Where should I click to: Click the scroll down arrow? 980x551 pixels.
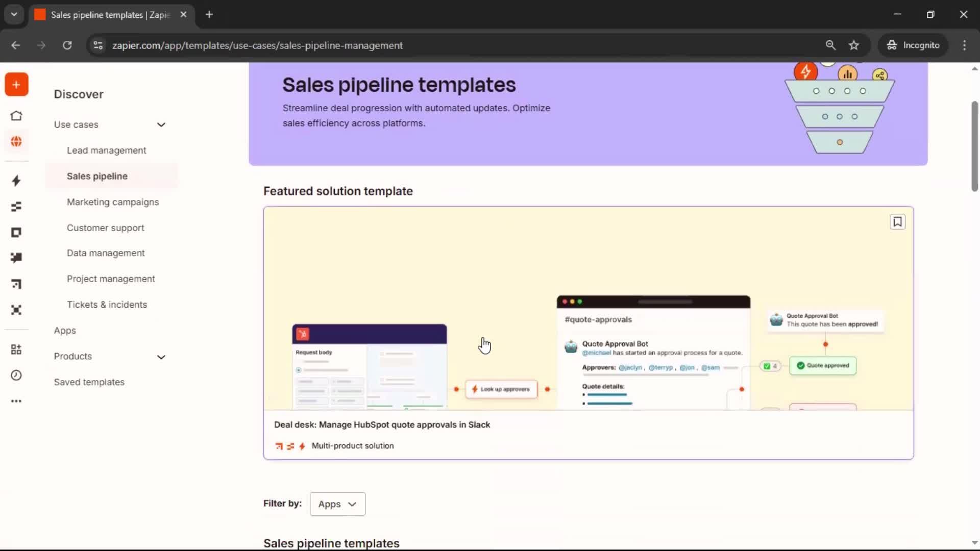tap(974, 543)
